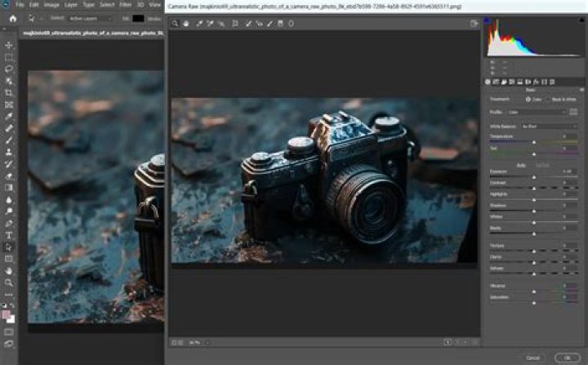Click the Photoshop Home icon
Screen dimensions: 588x365
tap(12, 17)
